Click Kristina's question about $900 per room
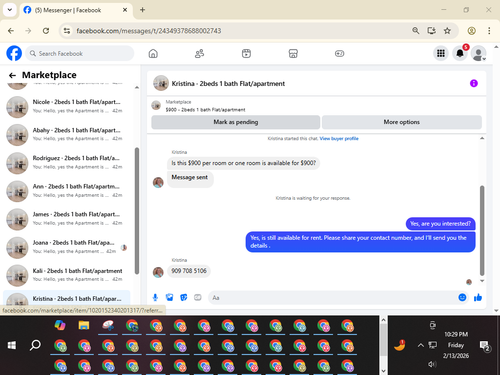This screenshot has height=375, width=500. coord(243,163)
